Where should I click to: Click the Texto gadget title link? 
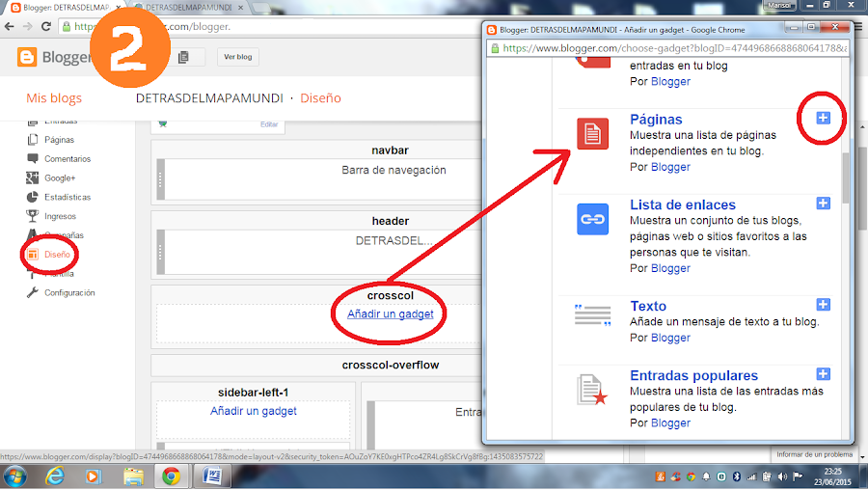coord(648,306)
